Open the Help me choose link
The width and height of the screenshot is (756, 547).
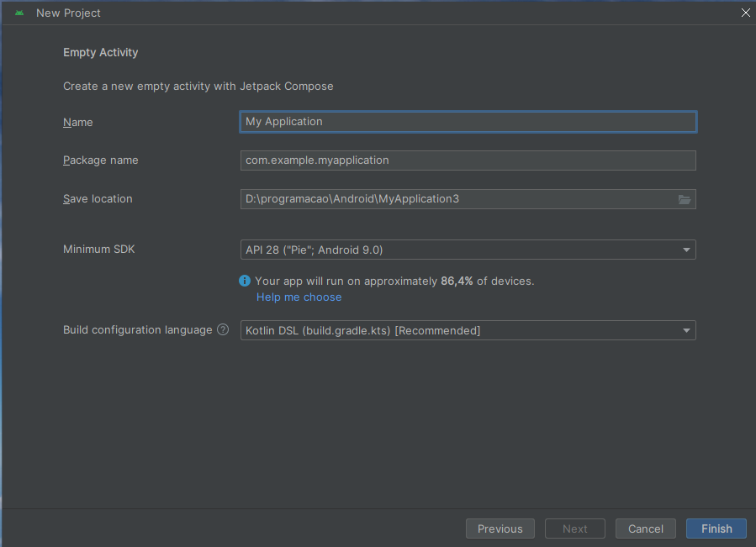click(299, 297)
